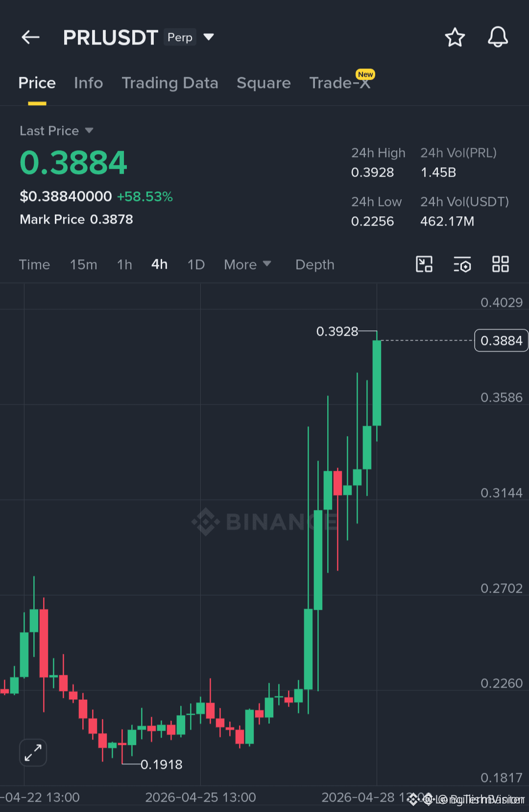Expand chart to fullscreen
Image resolution: width=529 pixels, height=812 pixels.
[33, 753]
